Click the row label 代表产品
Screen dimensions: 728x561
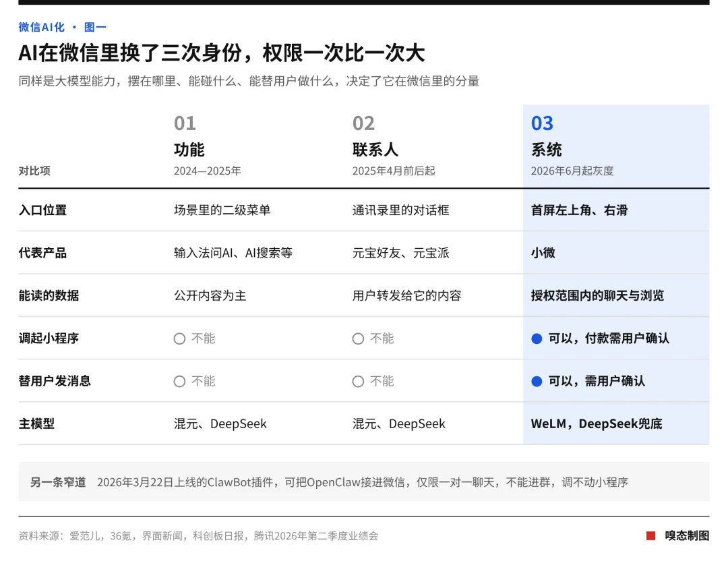(42, 253)
